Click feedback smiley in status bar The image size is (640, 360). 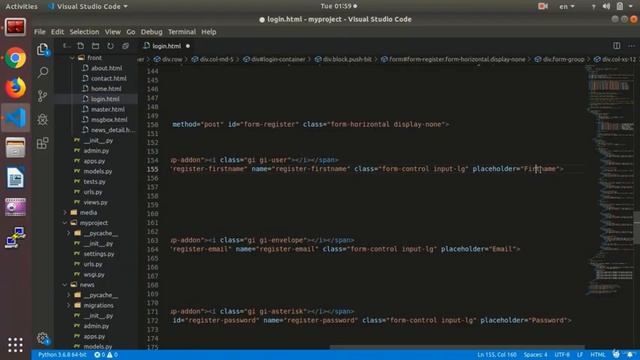(616, 354)
